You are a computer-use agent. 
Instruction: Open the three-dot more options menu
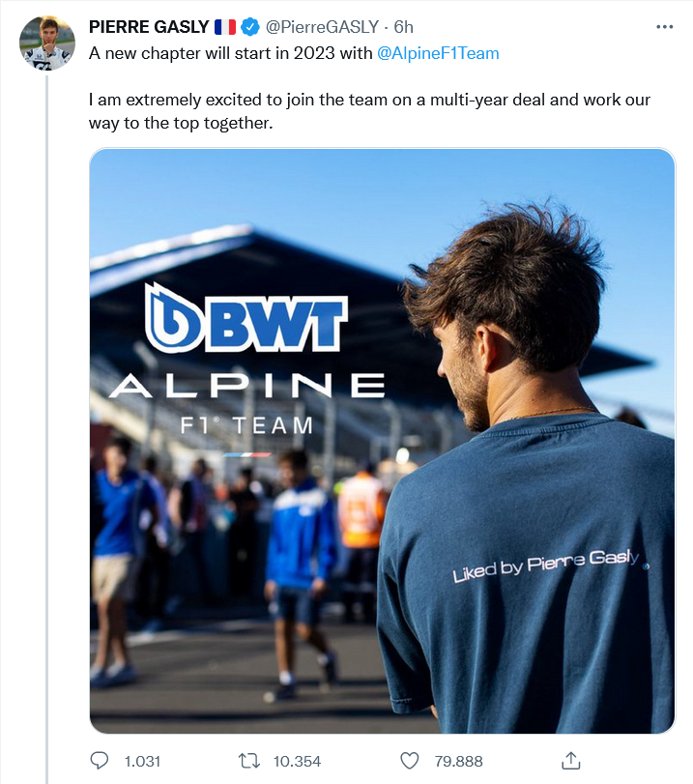[665, 27]
